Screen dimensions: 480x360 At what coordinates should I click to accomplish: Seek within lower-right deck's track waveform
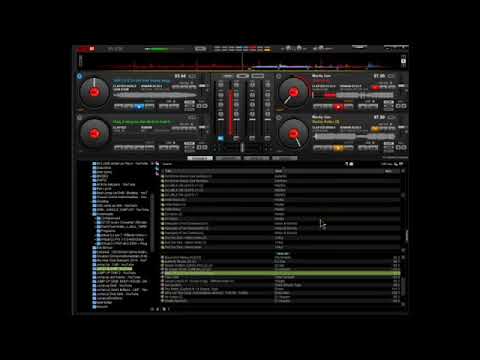point(354,137)
